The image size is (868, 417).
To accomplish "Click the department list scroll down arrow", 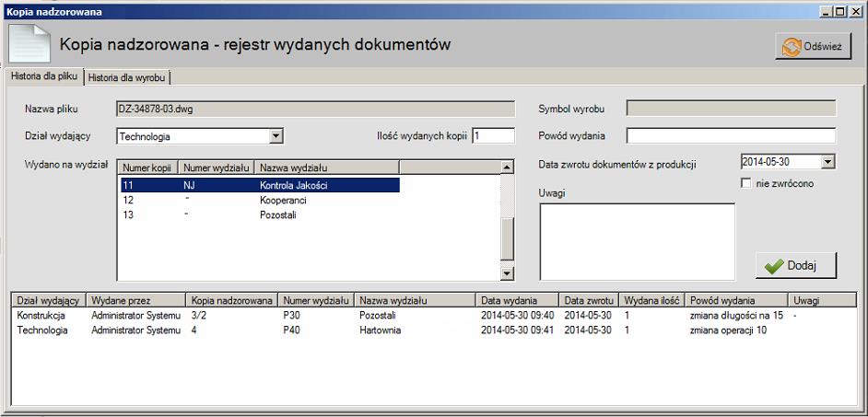I will tap(507, 273).
